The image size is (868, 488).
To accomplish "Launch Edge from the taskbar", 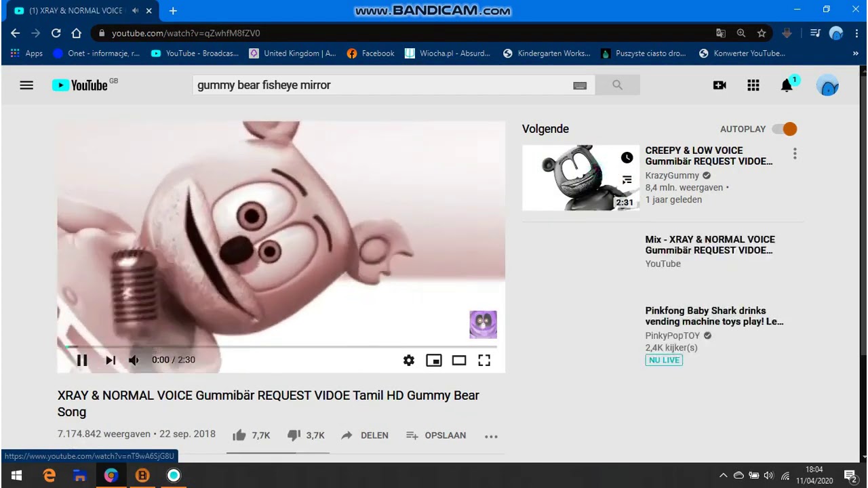I will pos(49,475).
